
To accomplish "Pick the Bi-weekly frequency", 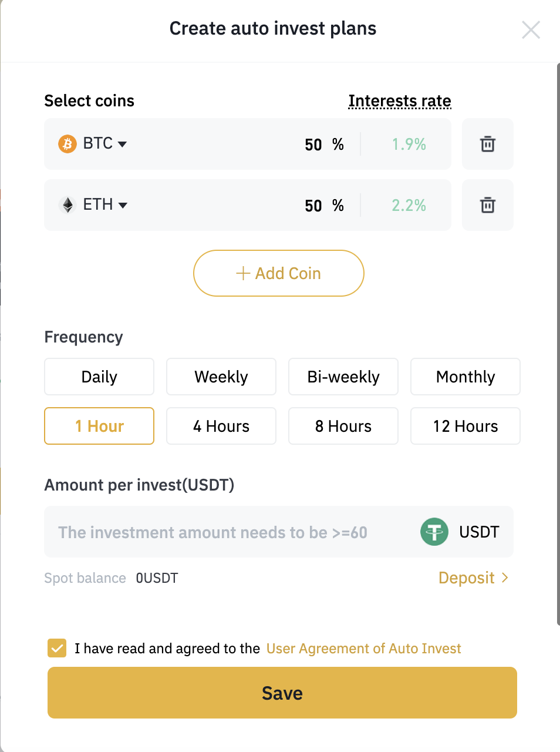I will (x=343, y=377).
